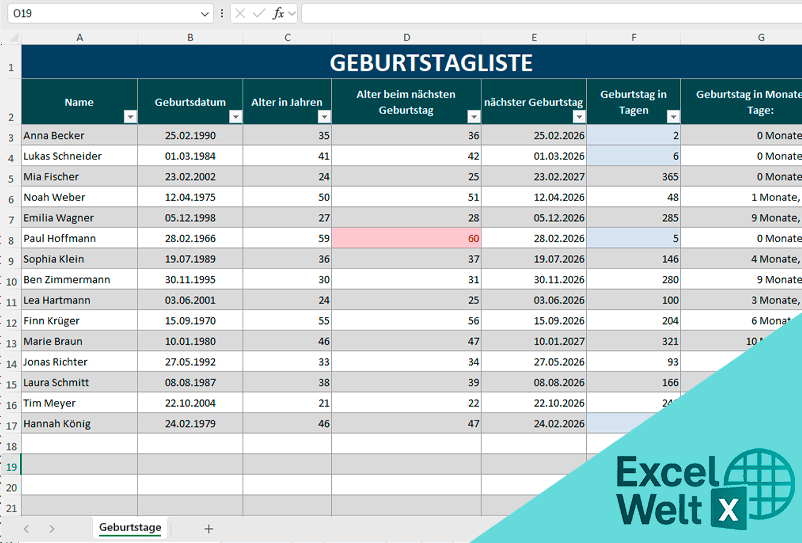Select column A header

(79, 38)
